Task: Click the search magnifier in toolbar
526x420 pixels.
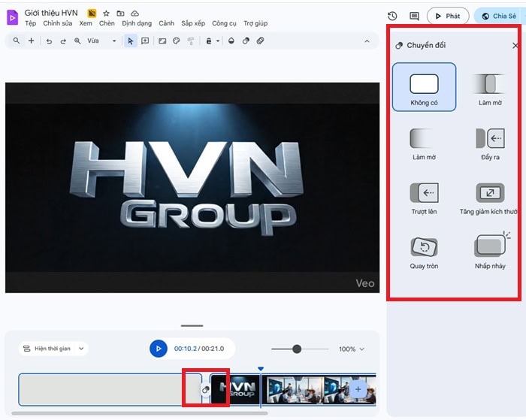Action: (17, 41)
